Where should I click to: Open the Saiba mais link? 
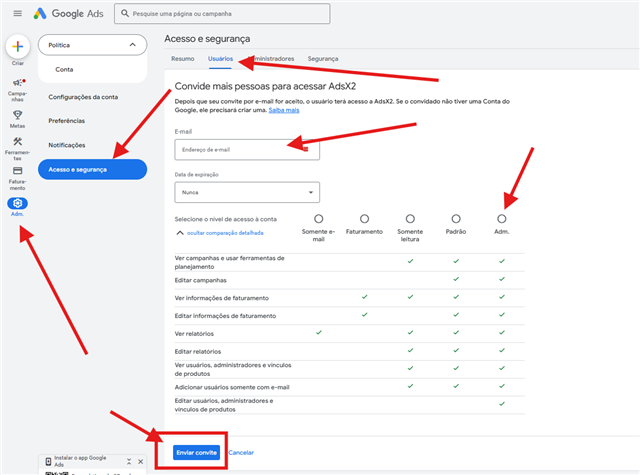(284, 110)
